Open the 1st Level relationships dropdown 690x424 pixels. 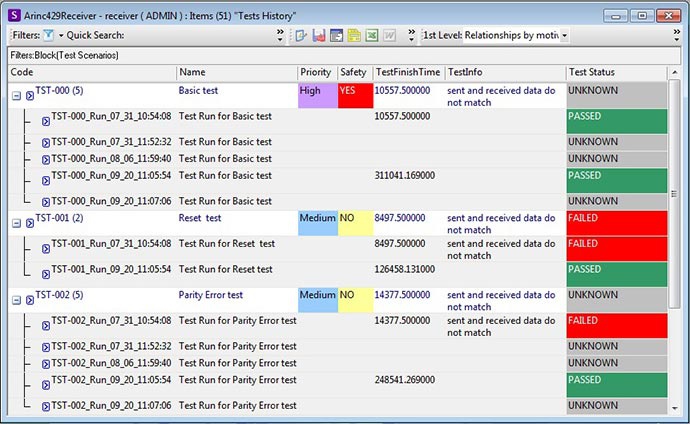pos(564,35)
